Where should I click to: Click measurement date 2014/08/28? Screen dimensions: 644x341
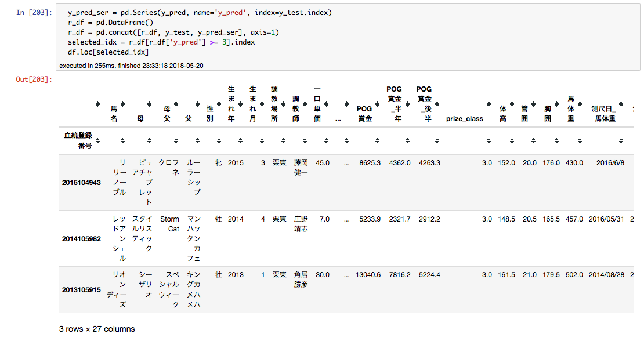click(x=606, y=275)
